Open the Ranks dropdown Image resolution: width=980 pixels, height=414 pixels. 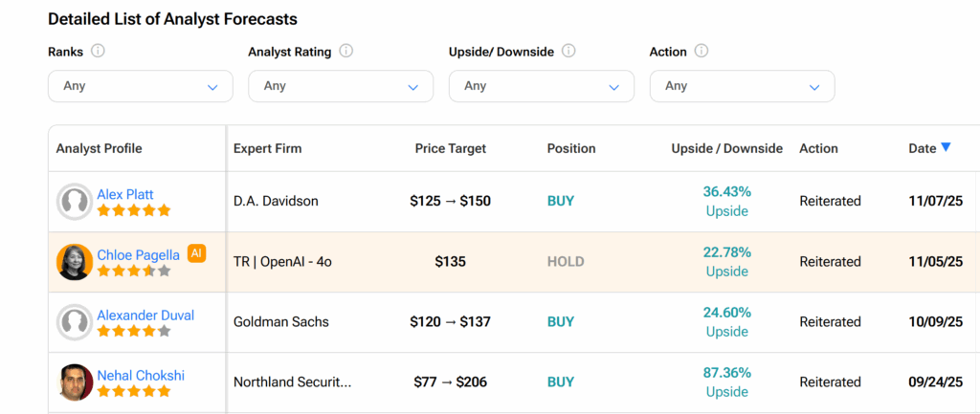point(141,86)
